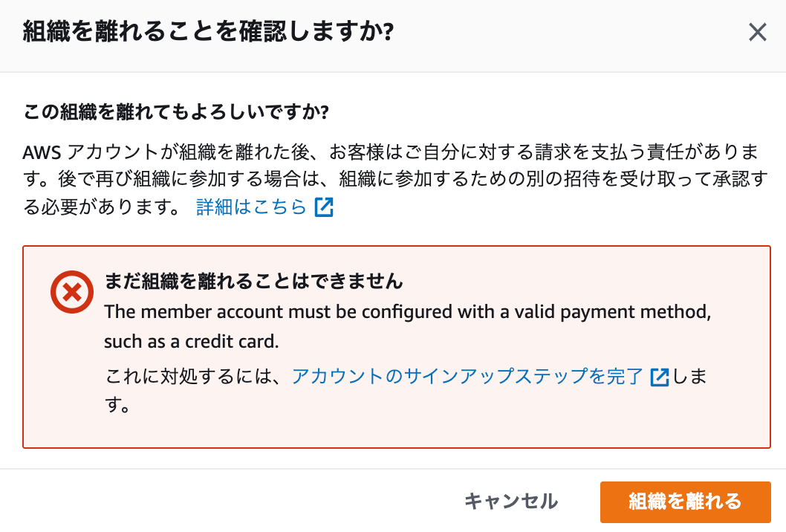This screenshot has width=786, height=532.
Task: Click the dialog title 組織を離れることを確認しますか?
Action: [x=208, y=32]
